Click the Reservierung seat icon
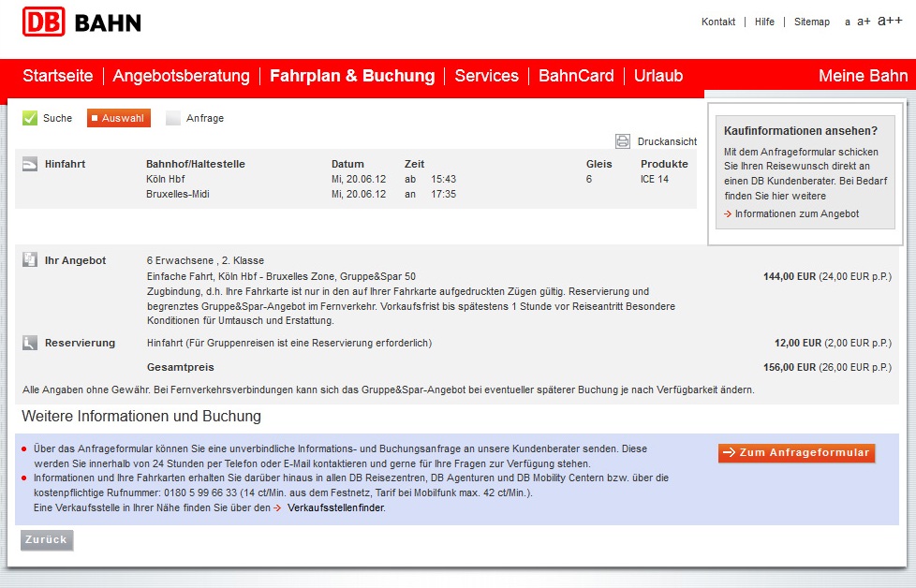Image resolution: width=916 pixels, height=588 pixels. [x=30, y=343]
